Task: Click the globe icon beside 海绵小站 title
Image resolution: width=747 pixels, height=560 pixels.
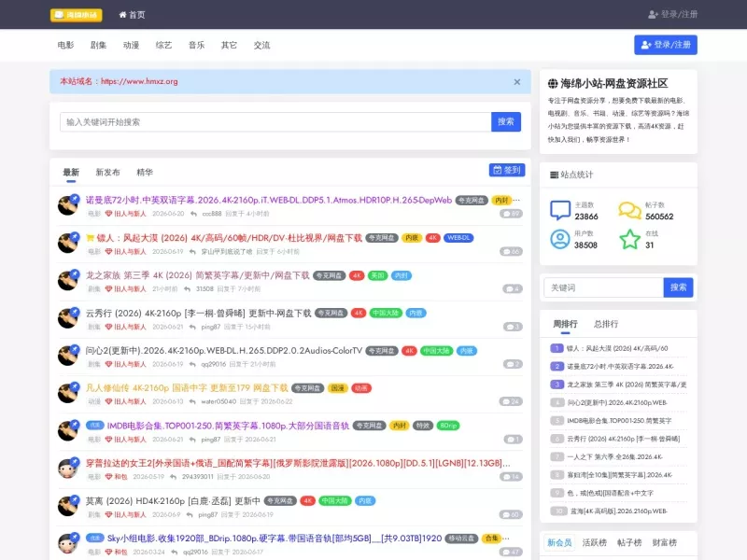Action: pos(553,84)
